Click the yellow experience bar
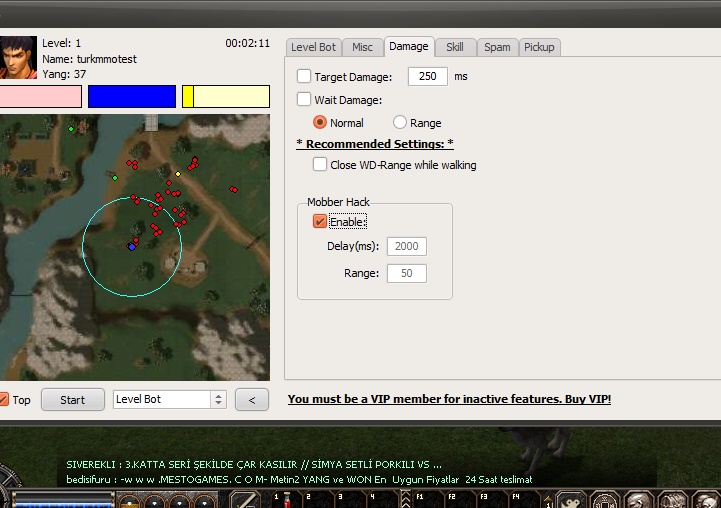The image size is (721, 508). tap(226, 97)
